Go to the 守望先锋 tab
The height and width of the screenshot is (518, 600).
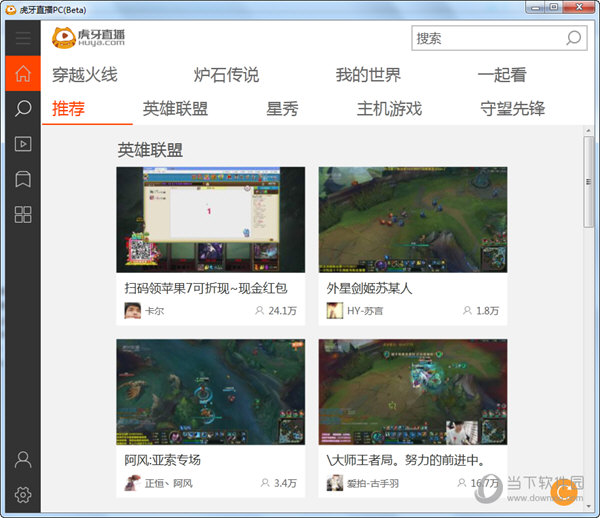click(512, 109)
